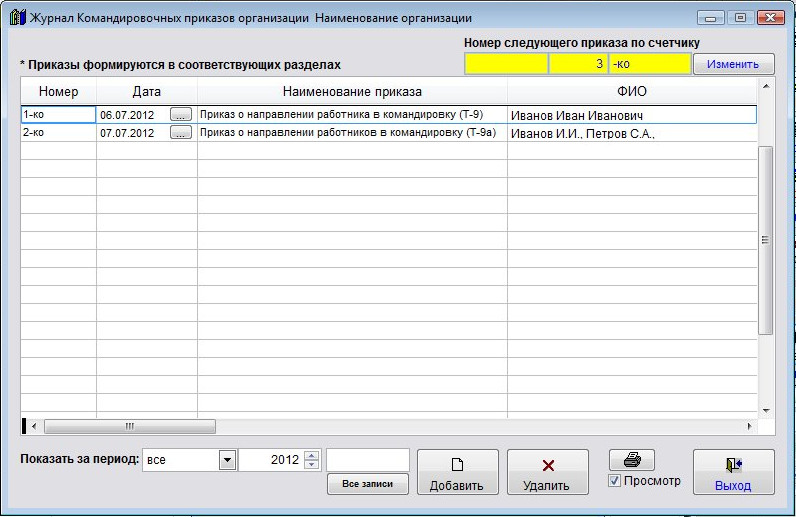Click the yellow counter field showing 3
This screenshot has width=796, height=517.
[x=578, y=64]
